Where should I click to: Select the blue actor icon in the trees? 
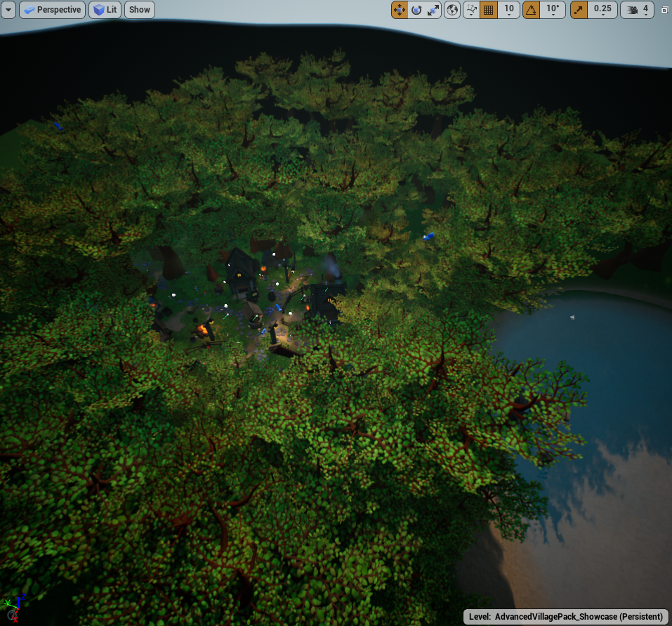click(428, 236)
